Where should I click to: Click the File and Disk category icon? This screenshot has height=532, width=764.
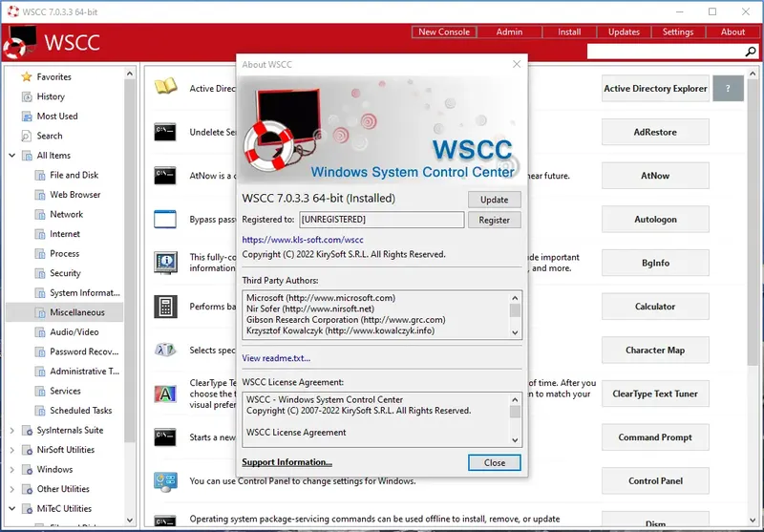[x=40, y=176]
